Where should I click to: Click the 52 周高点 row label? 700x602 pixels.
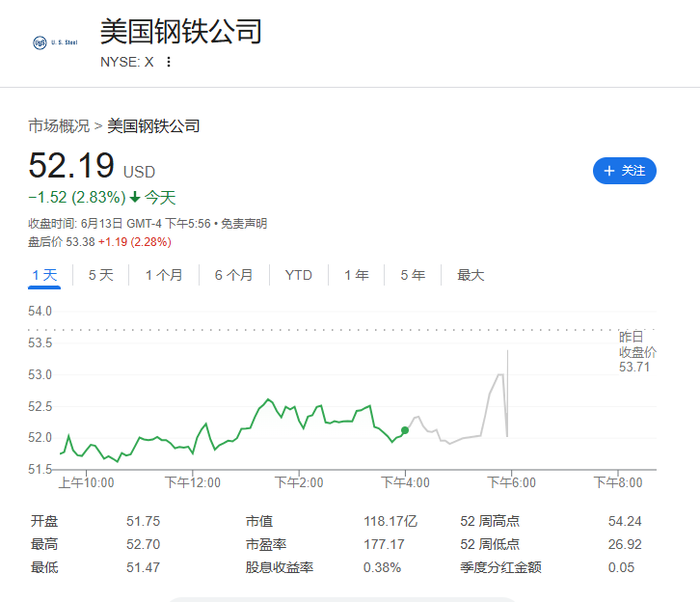(490, 521)
